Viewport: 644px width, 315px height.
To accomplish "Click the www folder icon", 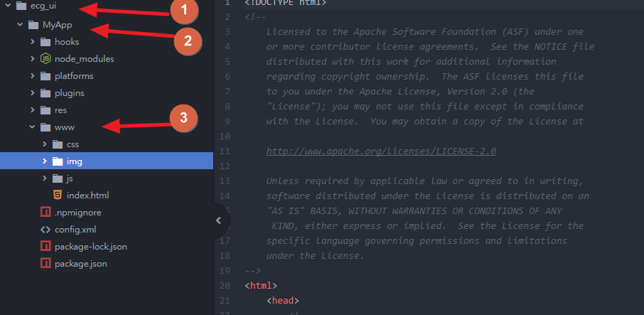I will tap(45, 127).
